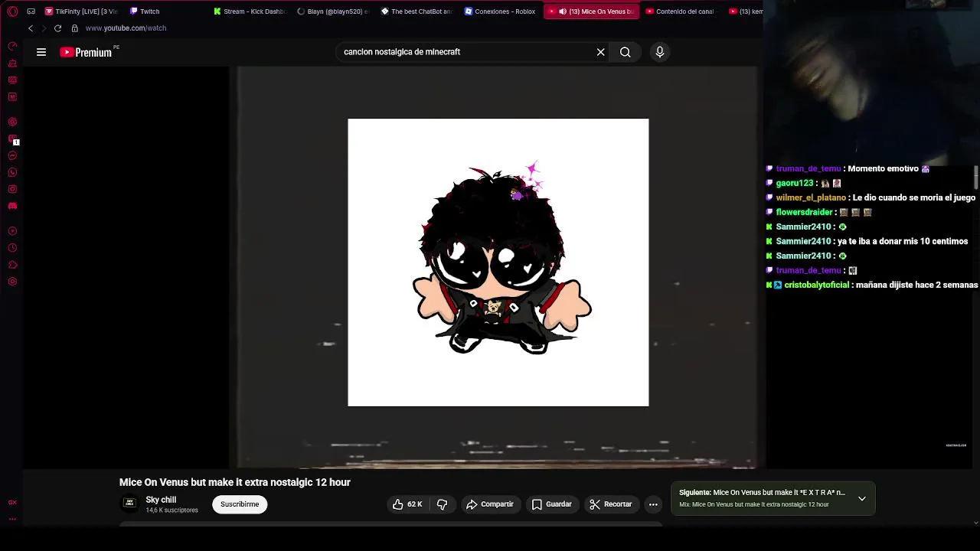980x551 pixels.
Task: Click chat username flowersdraider
Action: coord(804,212)
